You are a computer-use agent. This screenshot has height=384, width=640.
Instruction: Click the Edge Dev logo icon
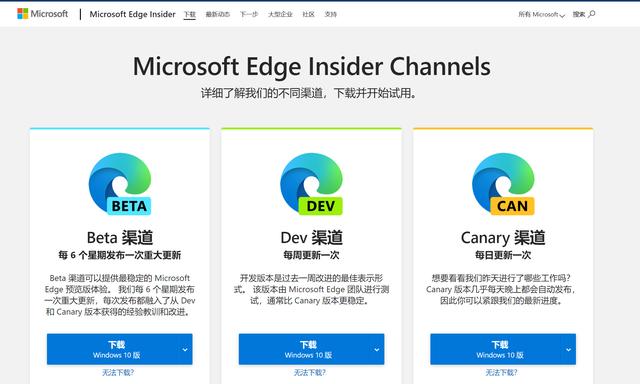311,184
